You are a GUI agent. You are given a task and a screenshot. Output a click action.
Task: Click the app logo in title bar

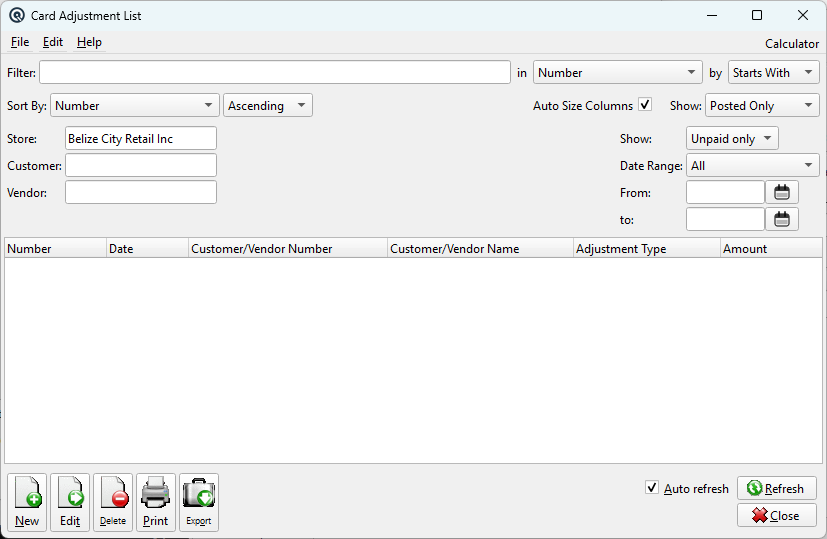(17, 15)
